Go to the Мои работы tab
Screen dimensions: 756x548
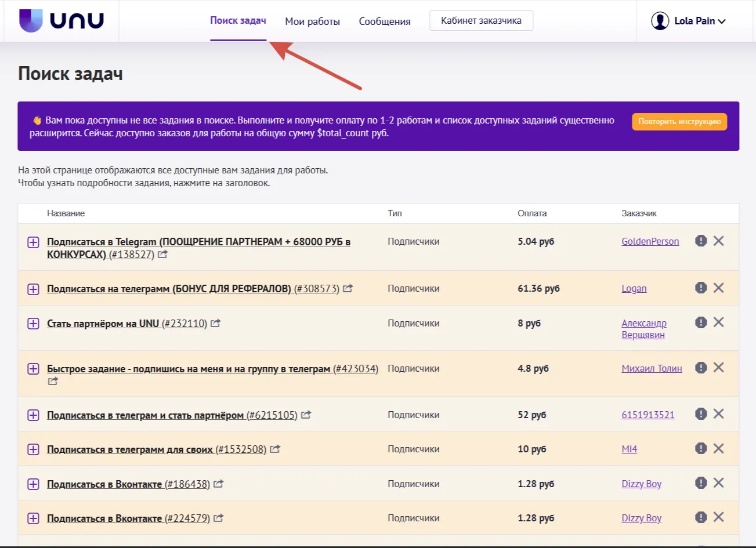tap(312, 21)
